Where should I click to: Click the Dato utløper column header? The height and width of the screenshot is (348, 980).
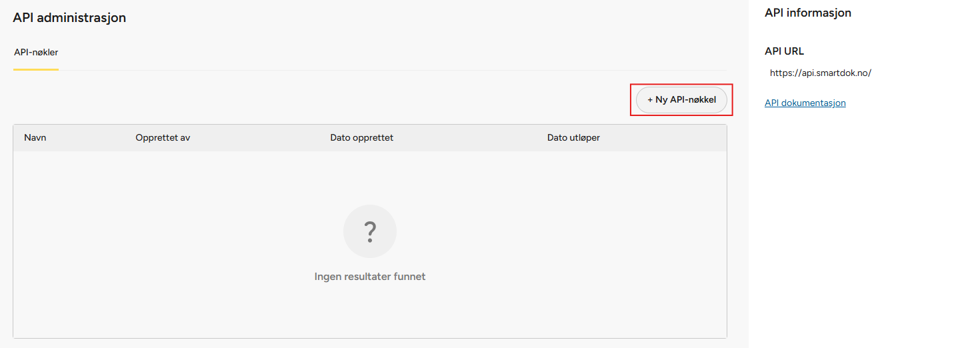coord(573,138)
